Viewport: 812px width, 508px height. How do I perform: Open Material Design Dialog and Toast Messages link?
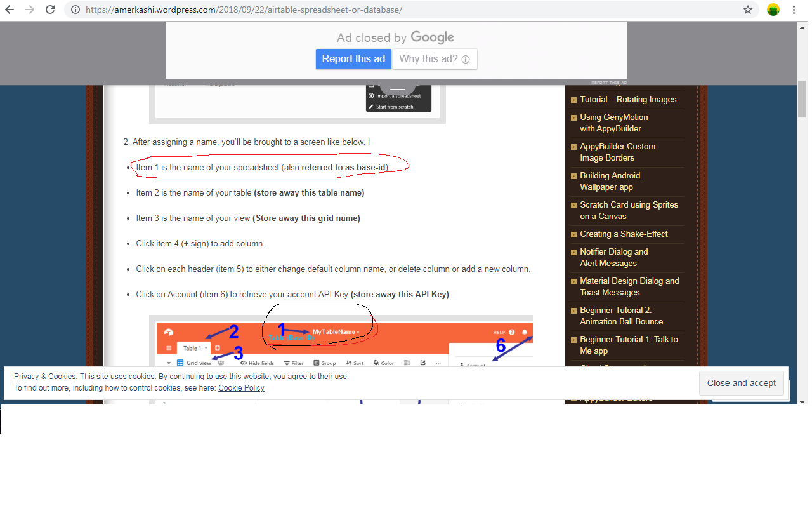click(x=629, y=286)
